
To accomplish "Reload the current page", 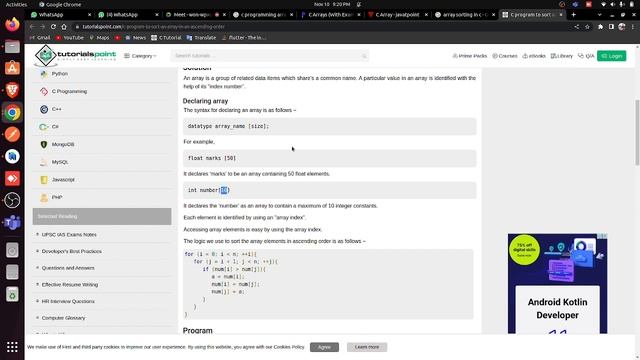I will 53,27.
